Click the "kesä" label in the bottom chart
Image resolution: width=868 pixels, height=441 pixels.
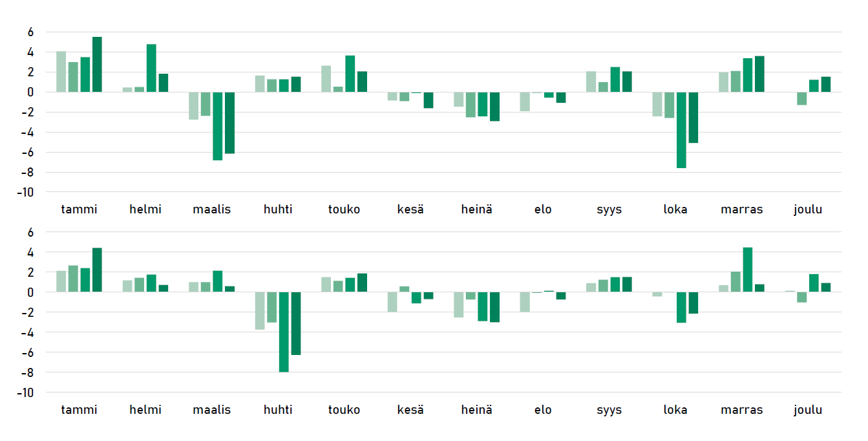pos(410,410)
